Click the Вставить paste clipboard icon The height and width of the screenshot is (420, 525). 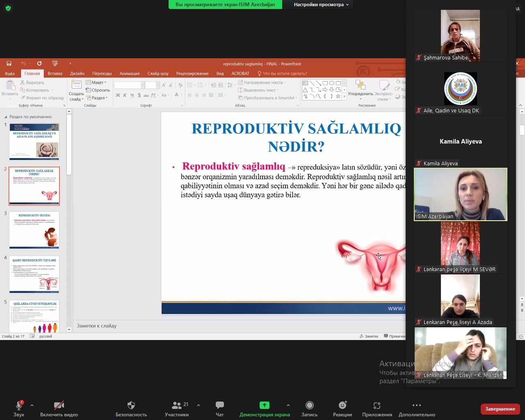tap(10, 85)
